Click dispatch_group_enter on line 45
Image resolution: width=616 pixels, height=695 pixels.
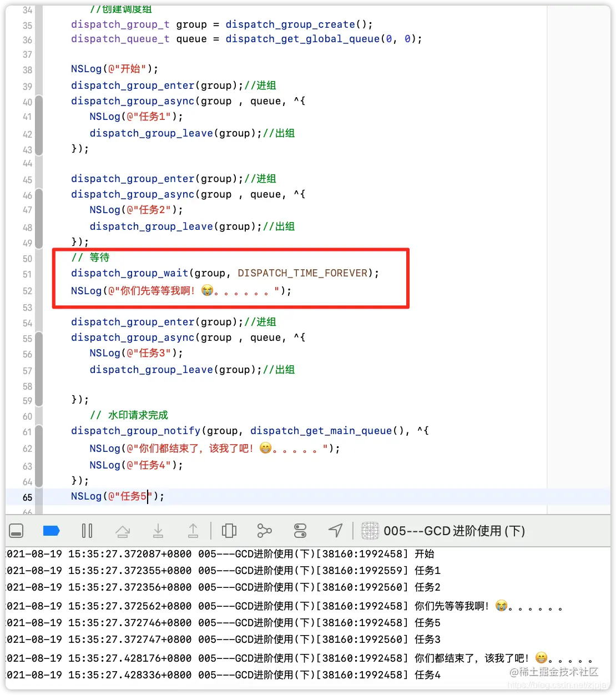tap(133, 179)
